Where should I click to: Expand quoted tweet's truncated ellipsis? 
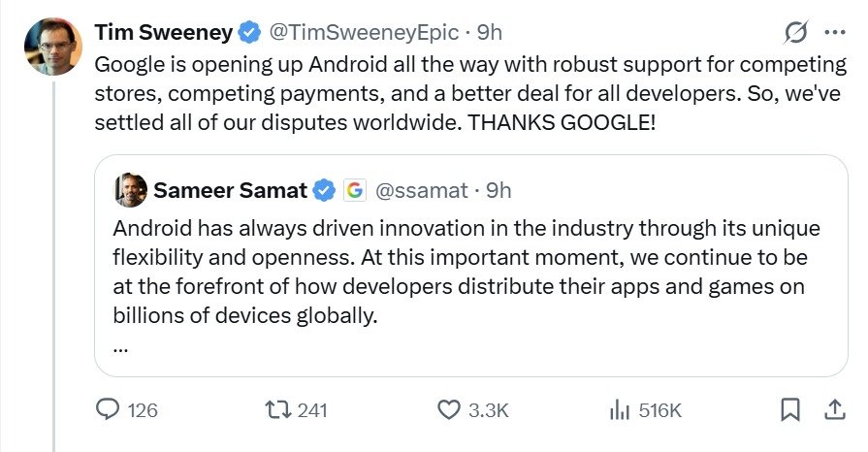tap(120, 344)
